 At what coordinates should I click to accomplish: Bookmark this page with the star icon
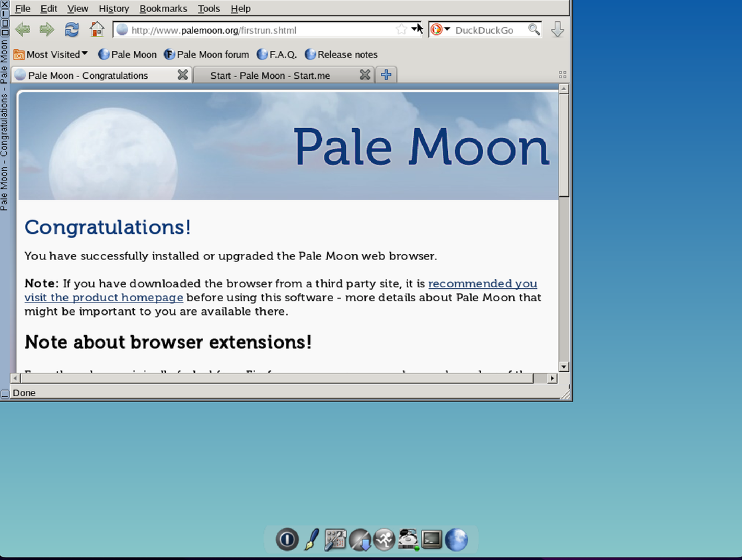402,30
